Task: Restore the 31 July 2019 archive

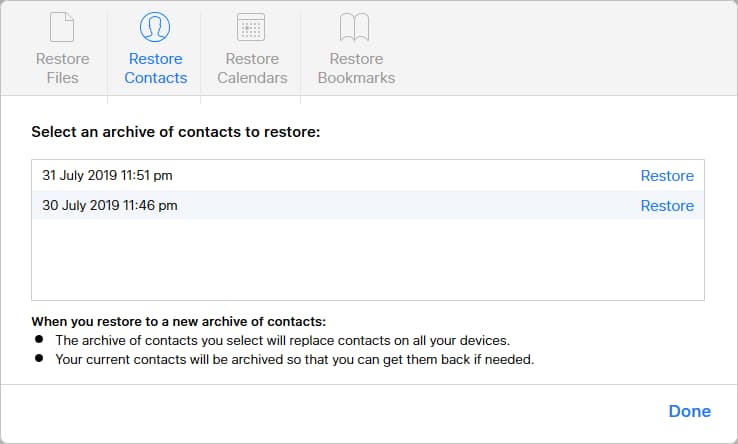Action: (667, 176)
